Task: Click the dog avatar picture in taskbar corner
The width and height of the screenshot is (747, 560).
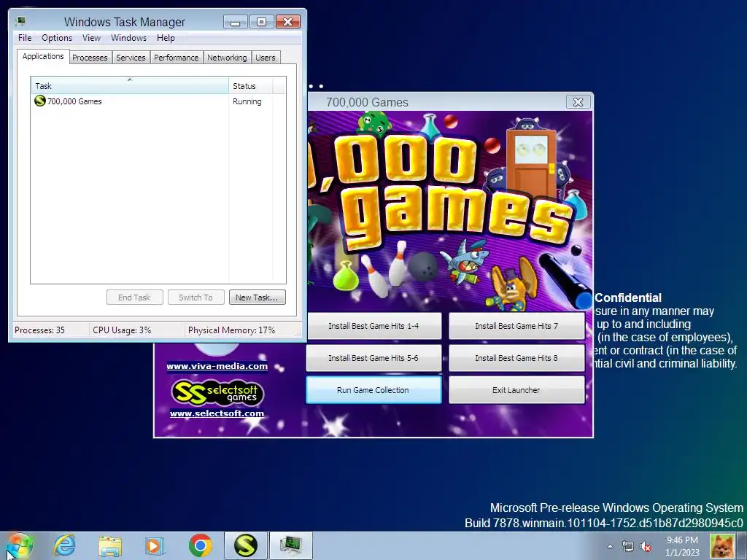Action: click(x=722, y=546)
